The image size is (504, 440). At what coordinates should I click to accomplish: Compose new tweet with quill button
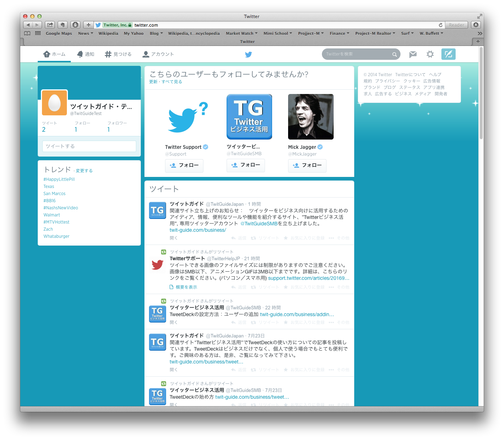[x=449, y=54]
